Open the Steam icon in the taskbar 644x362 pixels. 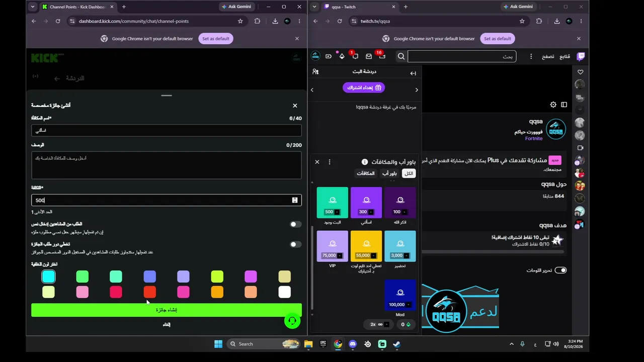click(x=397, y=344)
